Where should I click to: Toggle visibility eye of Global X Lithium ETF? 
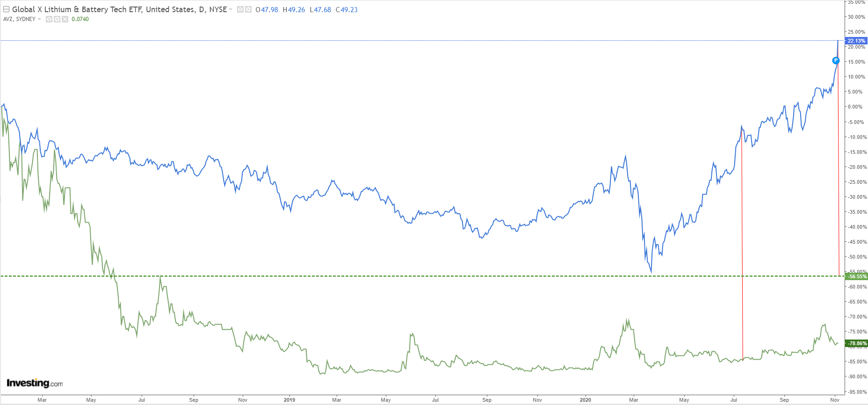(x=240, y=9)
